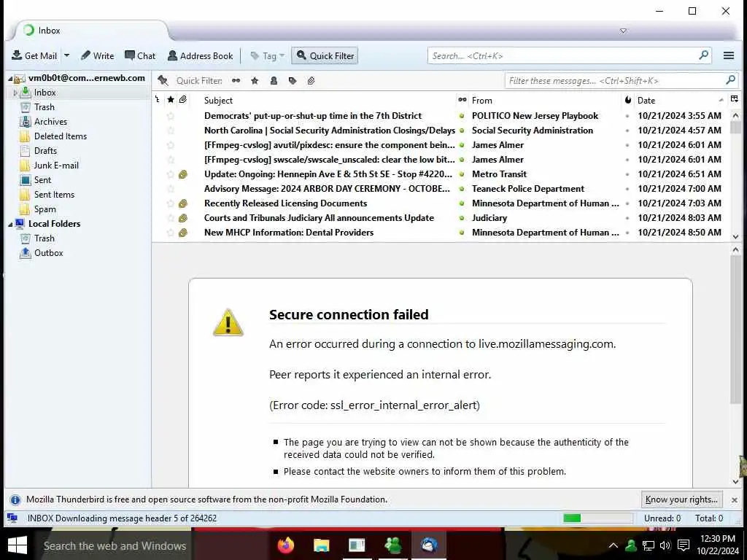Viewport: 747px width, 560px height.
Task: Click the online status icon in status bar
Action: (12, 518)
